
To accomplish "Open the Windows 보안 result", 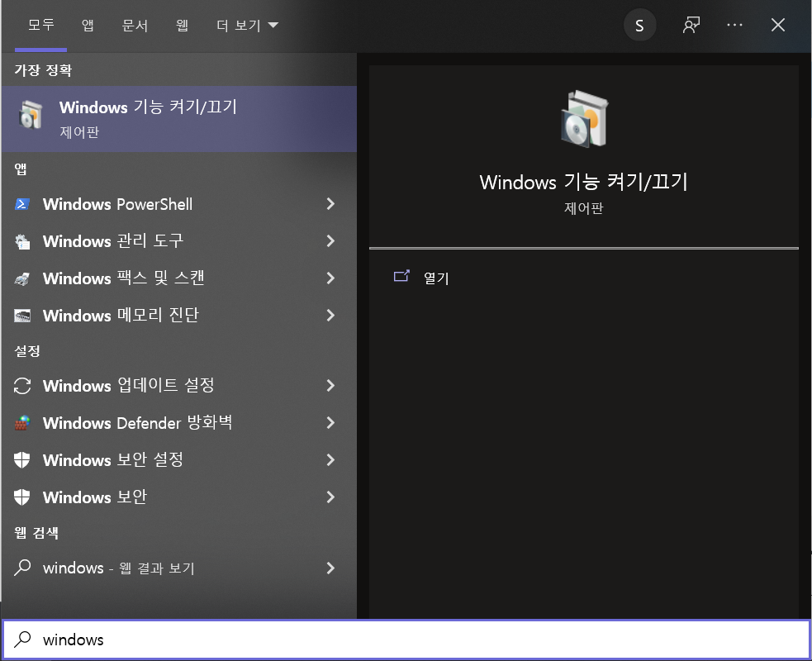I will [179, 497].
